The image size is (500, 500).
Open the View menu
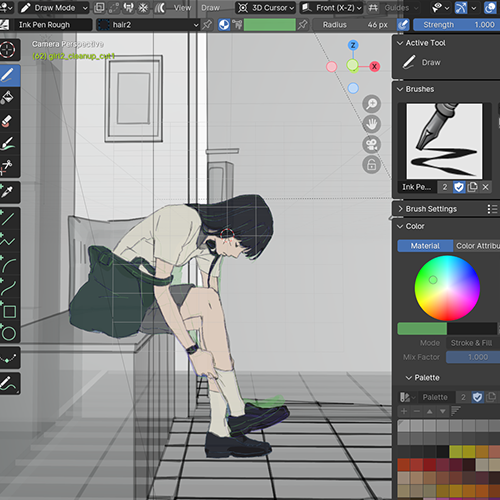point(182,8)
